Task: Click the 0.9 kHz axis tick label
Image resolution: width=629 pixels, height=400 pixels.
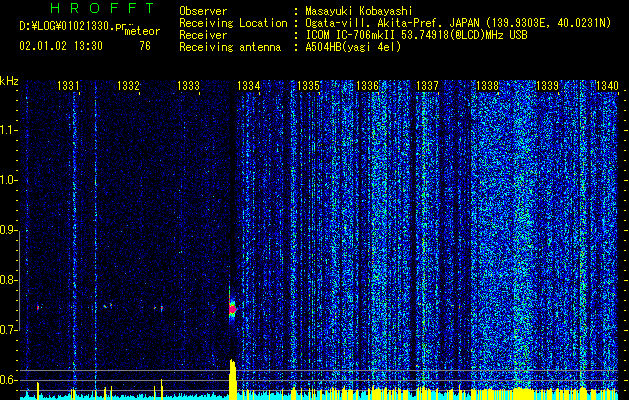Action: 8,230
